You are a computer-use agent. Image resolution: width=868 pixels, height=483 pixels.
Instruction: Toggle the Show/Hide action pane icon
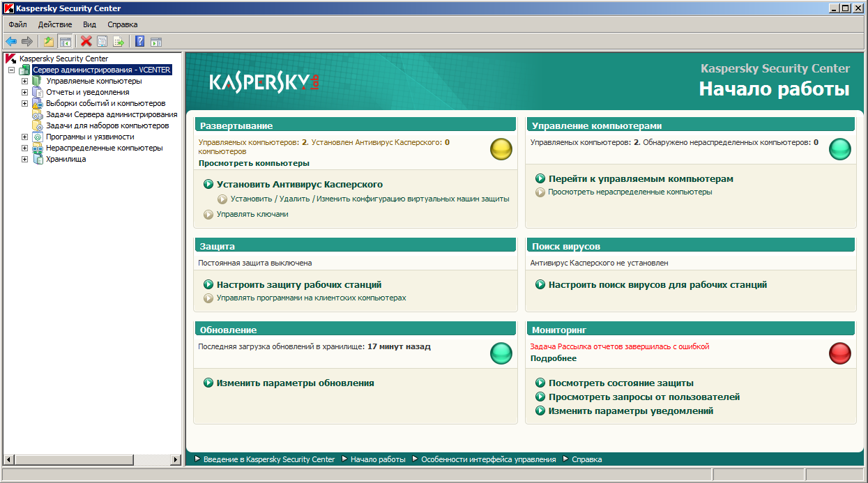156,42
